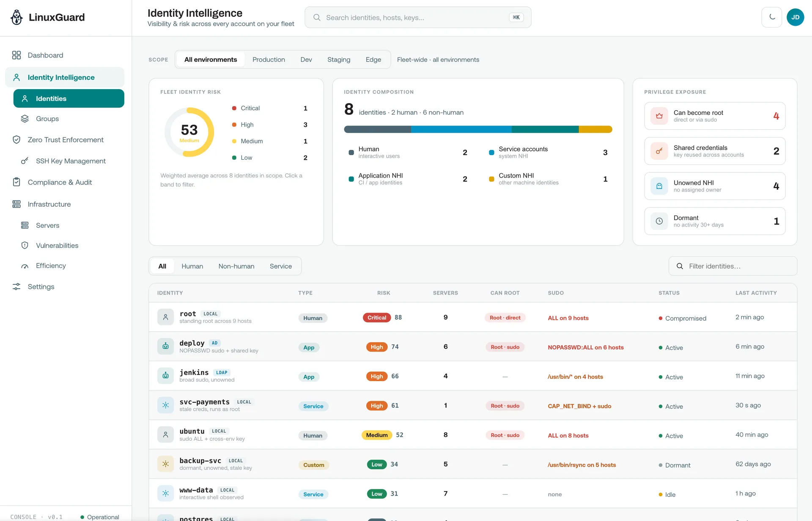Click the Medium risk badge for ubuntu
This screenshot has height=521, width=812.
point(377,435)
